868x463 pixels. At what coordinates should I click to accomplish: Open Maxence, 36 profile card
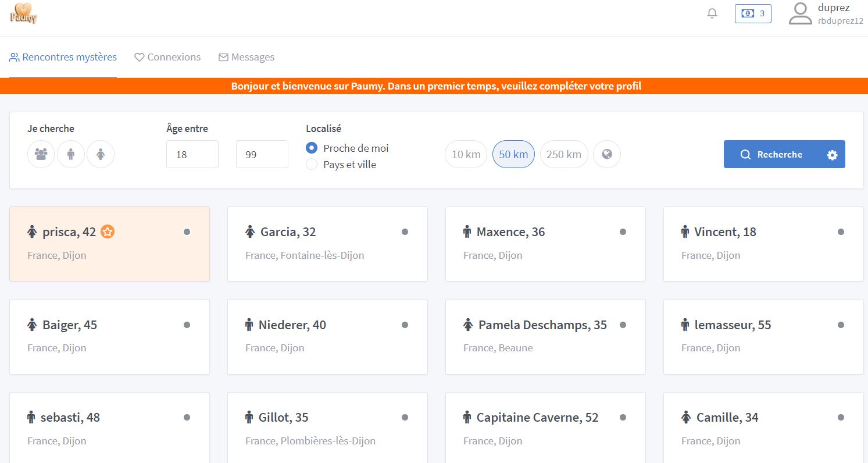(x=545, y=244)
